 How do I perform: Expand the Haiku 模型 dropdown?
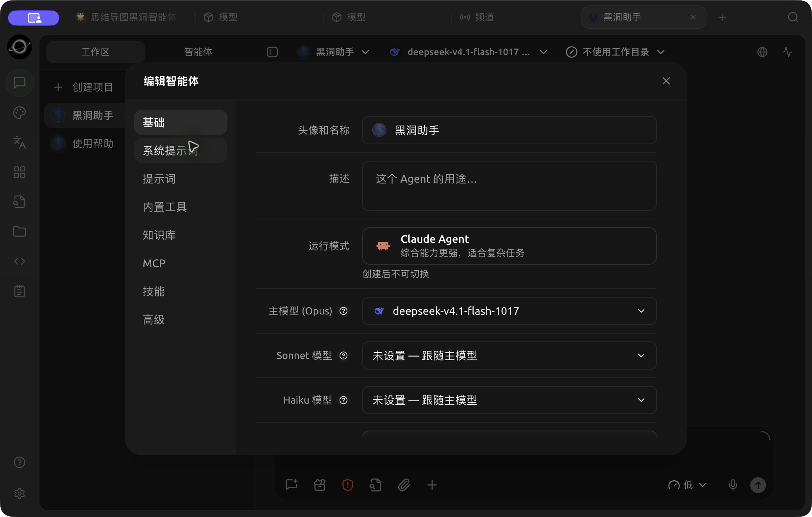tap(509, 400)
